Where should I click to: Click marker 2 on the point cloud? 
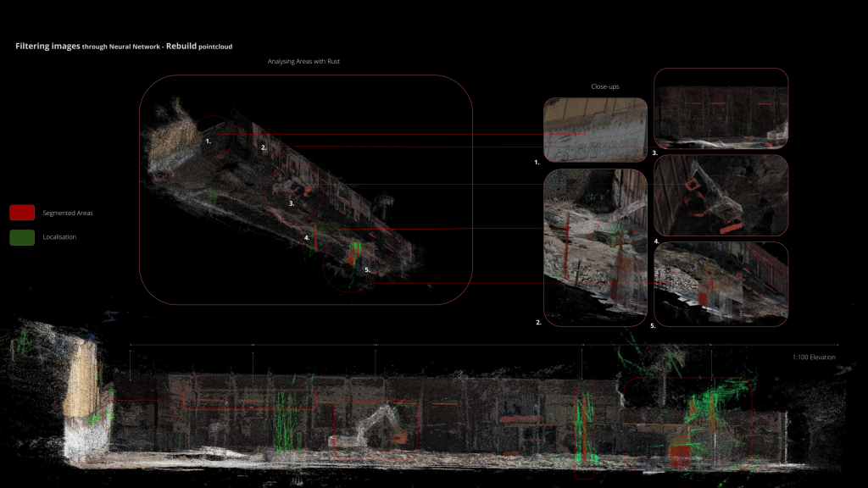point(264,146)
